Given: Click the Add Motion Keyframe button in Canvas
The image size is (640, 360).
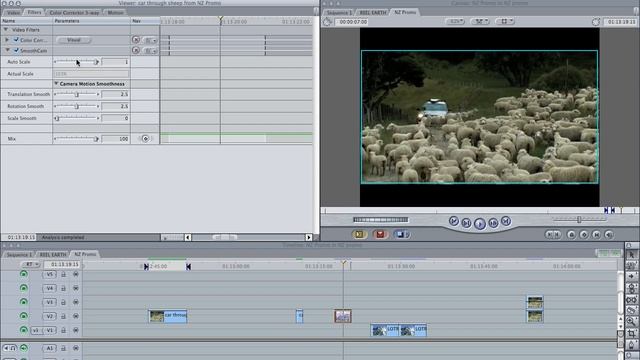Looking at the screenshot, I should [584, 234].
